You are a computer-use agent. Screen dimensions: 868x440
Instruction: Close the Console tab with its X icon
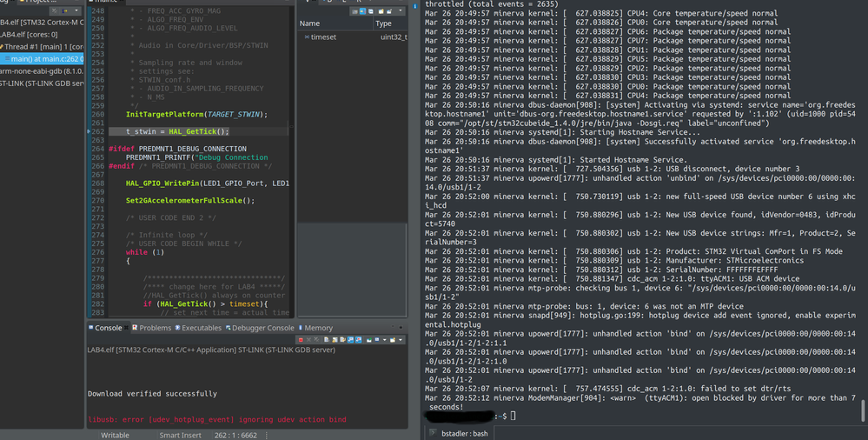[x=126, y=328]
